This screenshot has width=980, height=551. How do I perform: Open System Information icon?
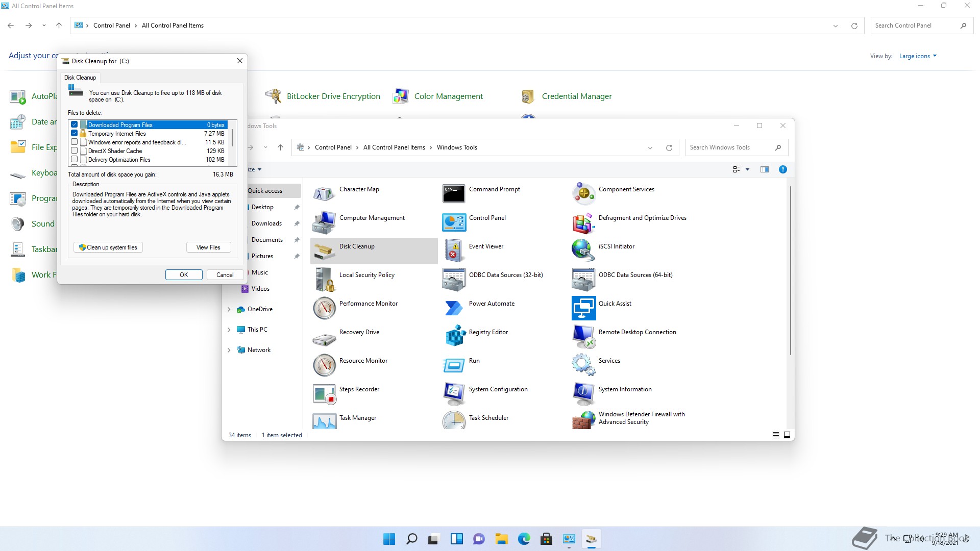583,394
